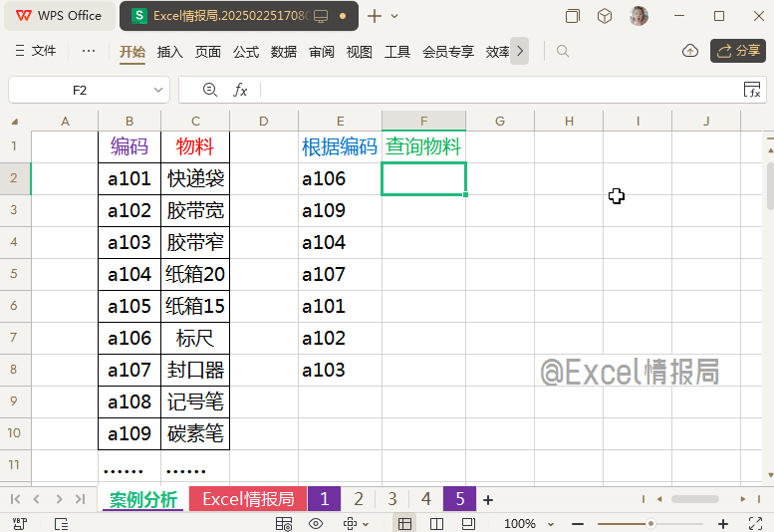
Task: Click the Name Box showing F2
Action: point(80,90)
